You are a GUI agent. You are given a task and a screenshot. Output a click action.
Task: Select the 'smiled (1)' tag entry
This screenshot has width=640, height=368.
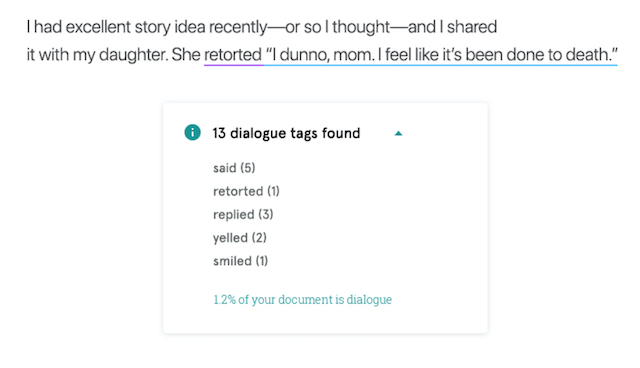pyautogui.click(x=240, y=261)
